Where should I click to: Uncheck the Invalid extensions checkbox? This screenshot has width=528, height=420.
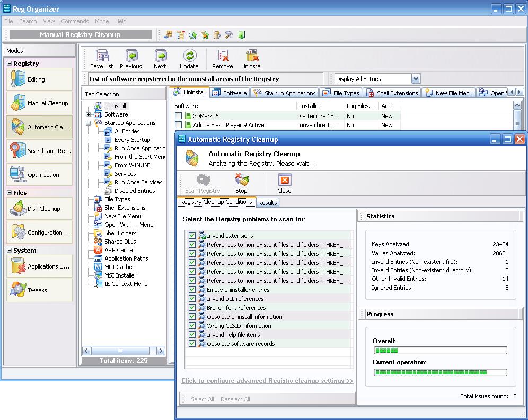click(x=192, y=236)
